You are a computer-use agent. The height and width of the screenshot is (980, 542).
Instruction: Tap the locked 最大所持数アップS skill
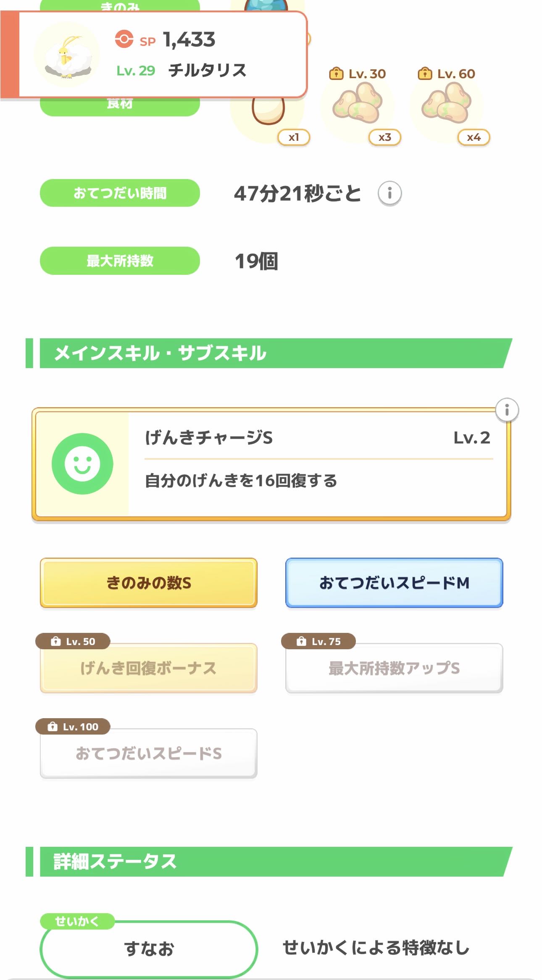point(394,668)
